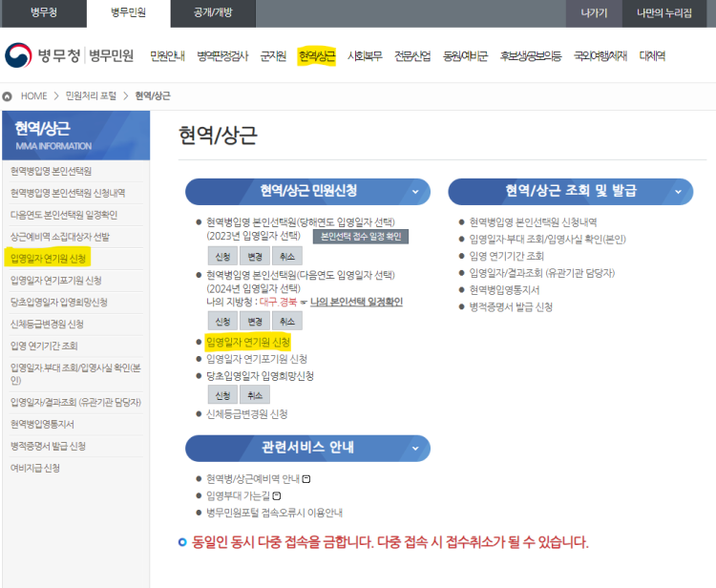
Task: Switch to the 병무청 top tab
Action: pyautogui.click(x=43, y=13)
